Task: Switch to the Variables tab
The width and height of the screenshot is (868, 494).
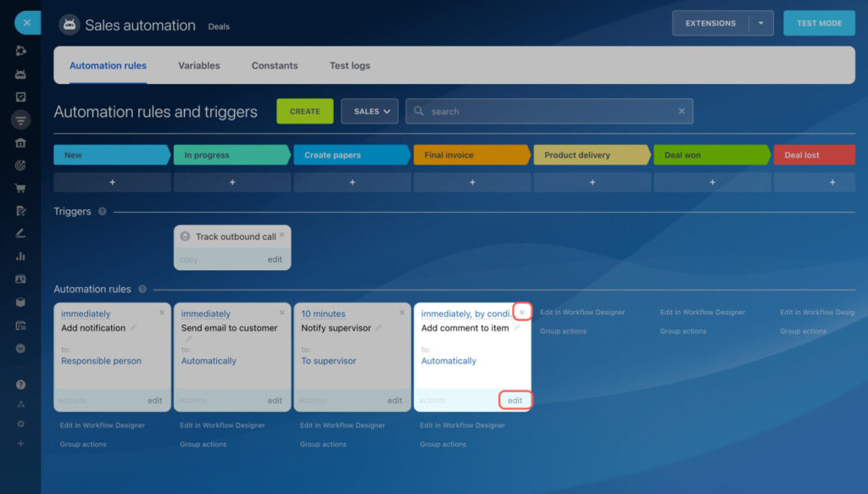Action: (199, 65)
